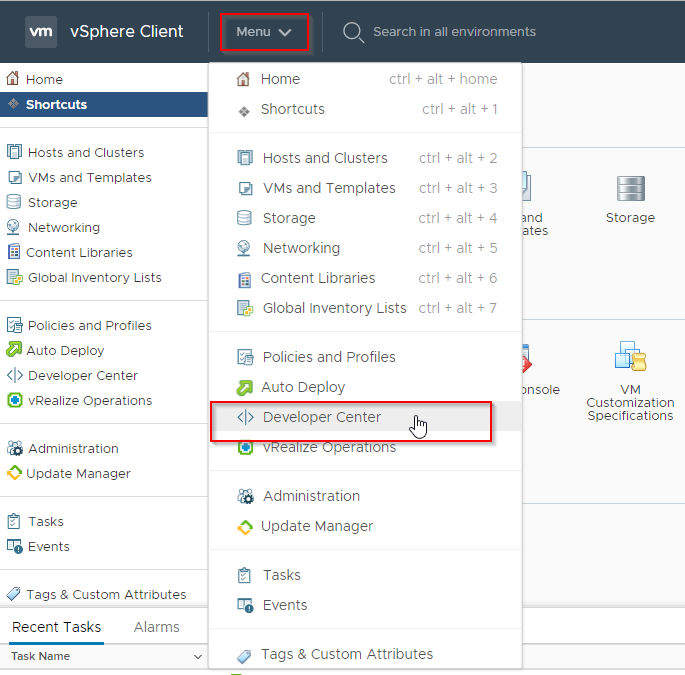Open the Menu dropdown in header
The width and height of the screenshot is (685, 675).
(264, 32)
